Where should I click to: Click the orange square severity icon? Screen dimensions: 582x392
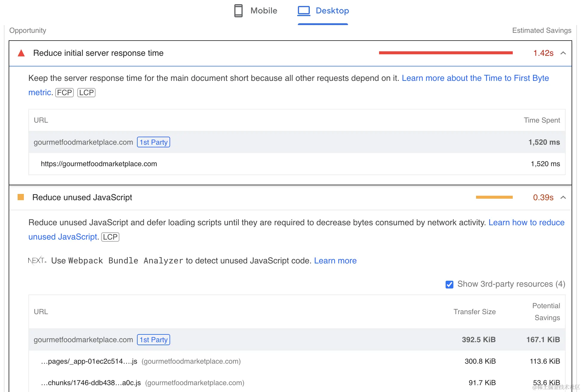point(21,197)
